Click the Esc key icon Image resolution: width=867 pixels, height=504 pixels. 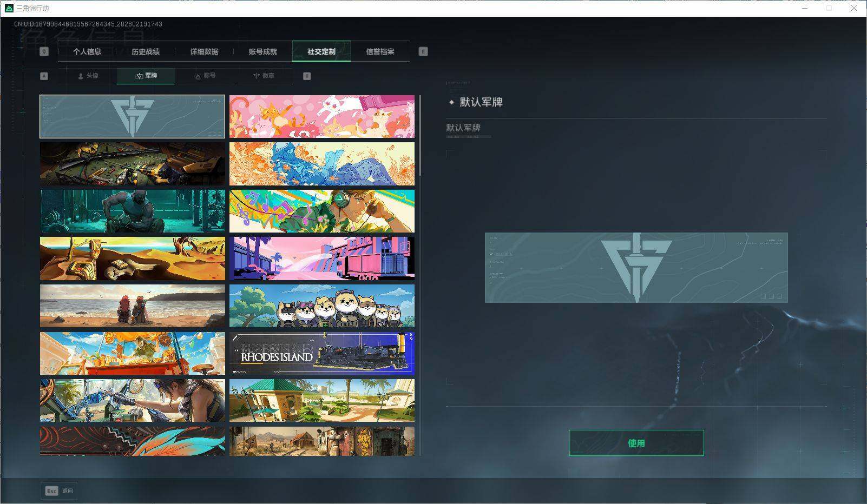tap(51, 491)
